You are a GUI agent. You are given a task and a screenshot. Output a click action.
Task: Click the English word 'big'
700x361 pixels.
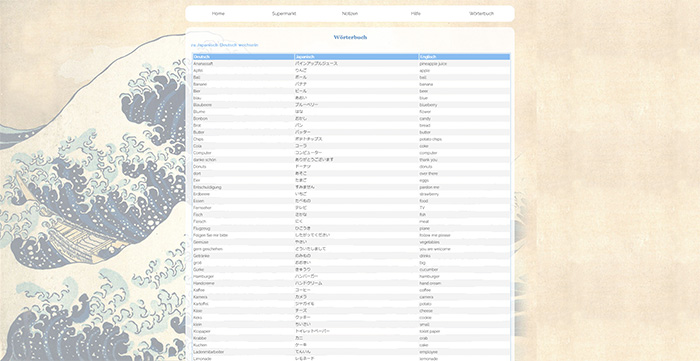(x=422, y=263)
